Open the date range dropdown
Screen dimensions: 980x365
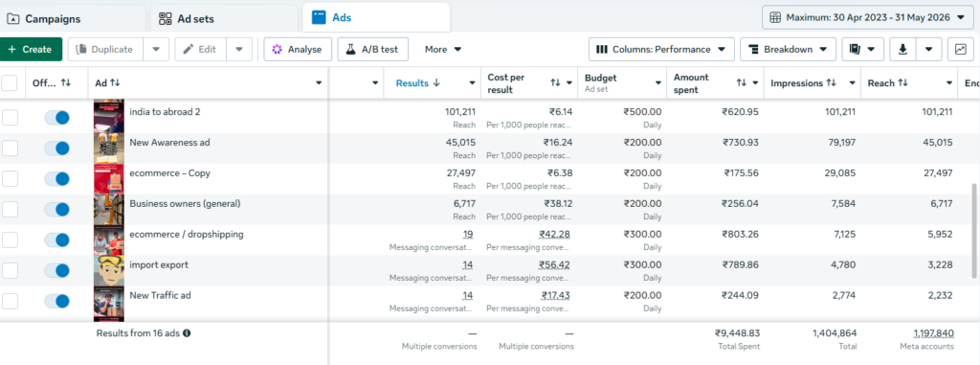coord(867,17)
